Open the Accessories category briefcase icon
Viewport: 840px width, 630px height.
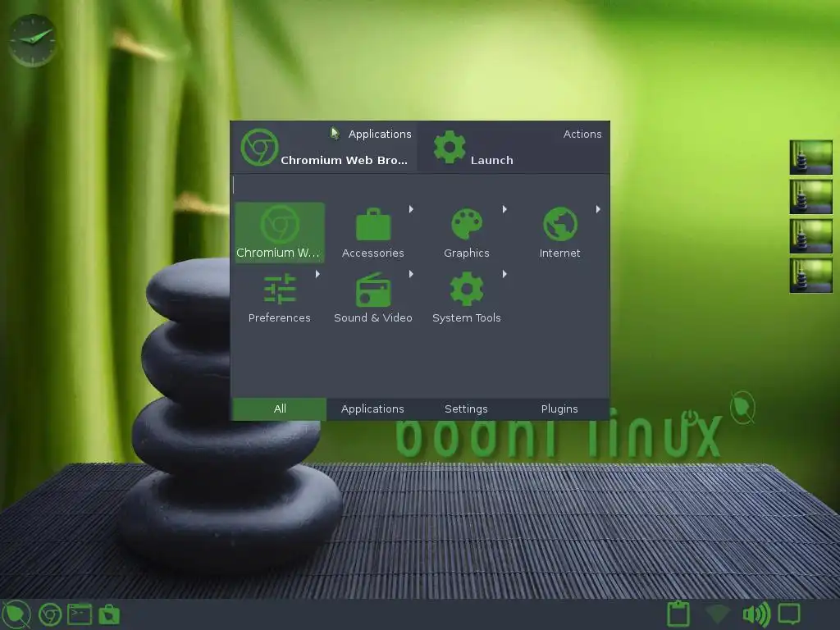373,224
